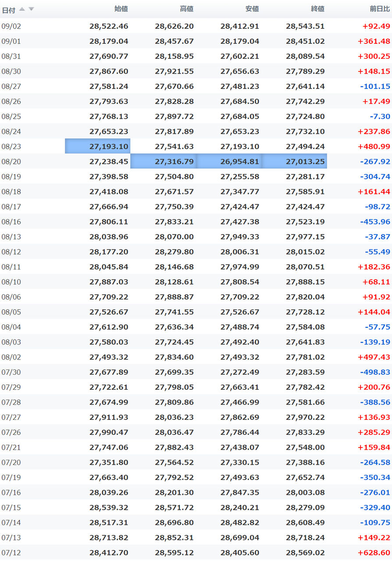Select the change value +144.04
Viewport: 392px width, 561px height.
[374, 312]
